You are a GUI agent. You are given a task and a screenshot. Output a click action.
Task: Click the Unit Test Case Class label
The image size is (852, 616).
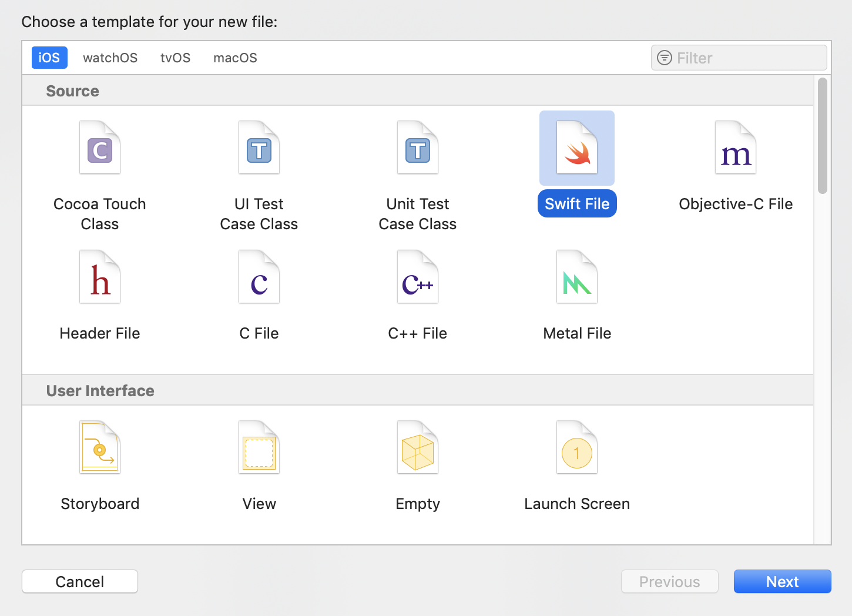tap(418, 214)
